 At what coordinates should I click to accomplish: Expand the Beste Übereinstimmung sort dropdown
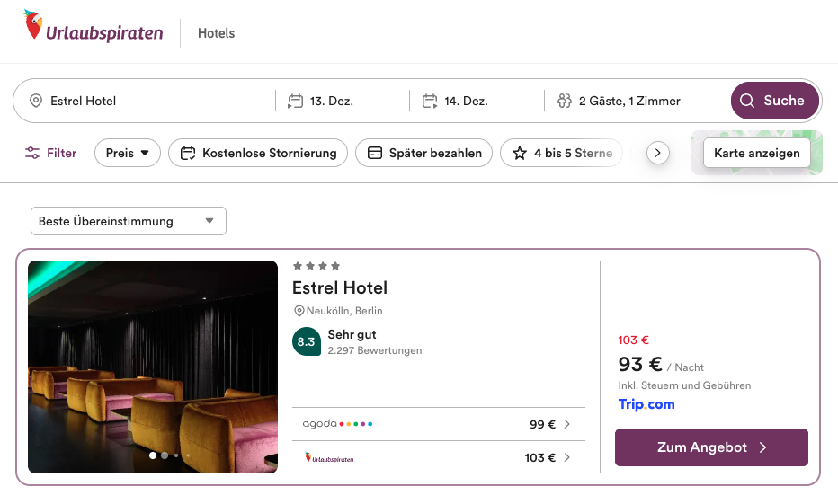128,221
